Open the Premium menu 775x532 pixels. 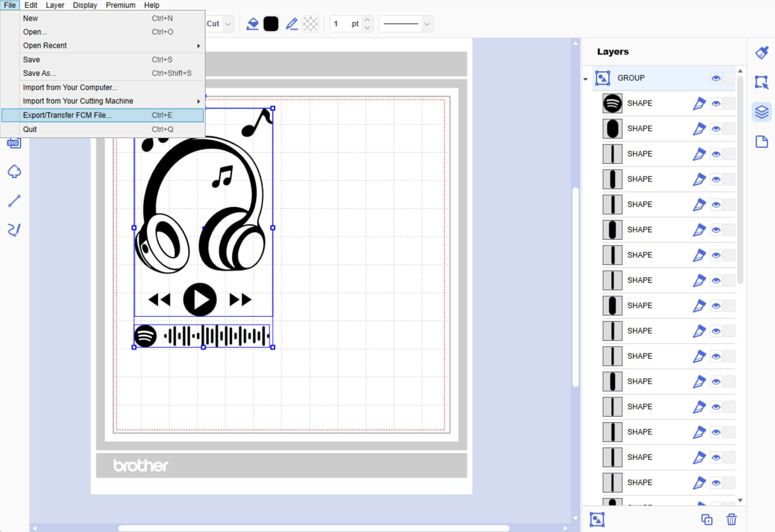(120, 5)
